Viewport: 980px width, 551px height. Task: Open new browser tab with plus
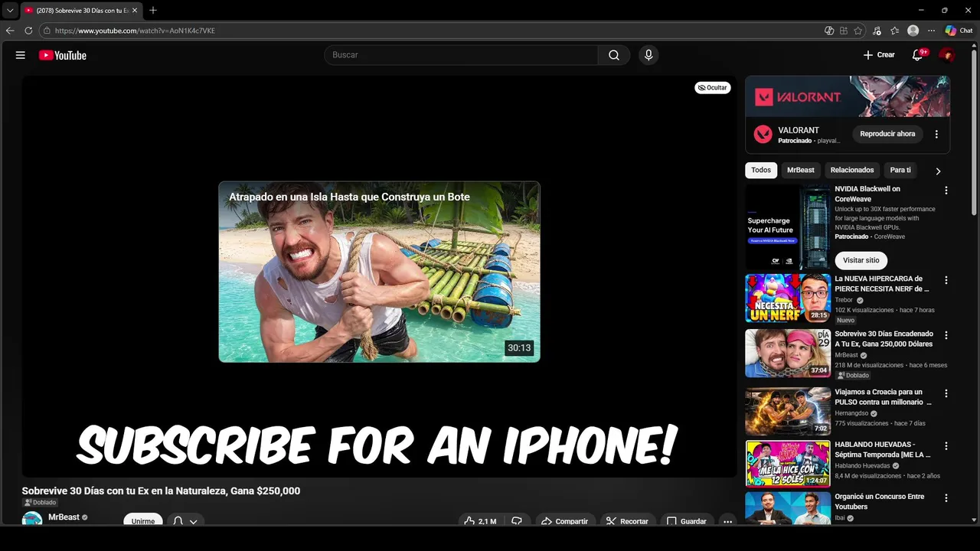click(153, 10)
